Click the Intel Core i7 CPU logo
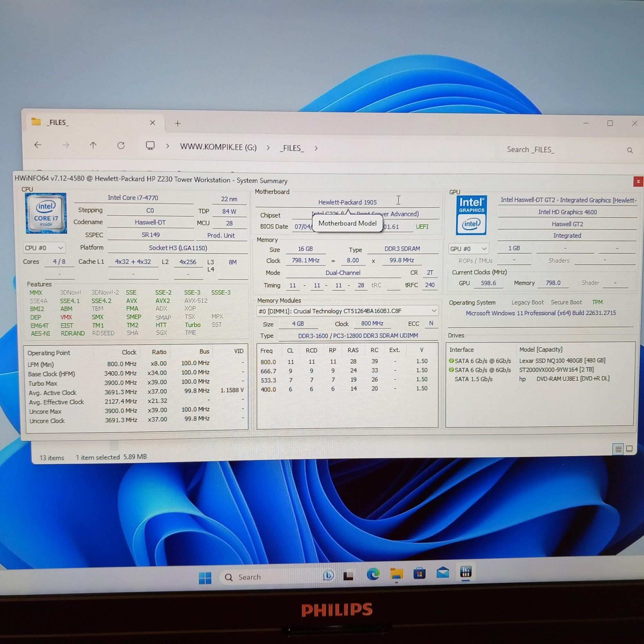Screen dimensions: 644x644 pyautogui.click(x=46, y=213)
